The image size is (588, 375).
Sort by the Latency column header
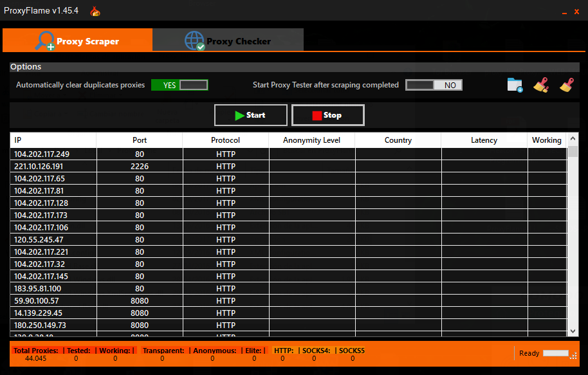point(484,140)
